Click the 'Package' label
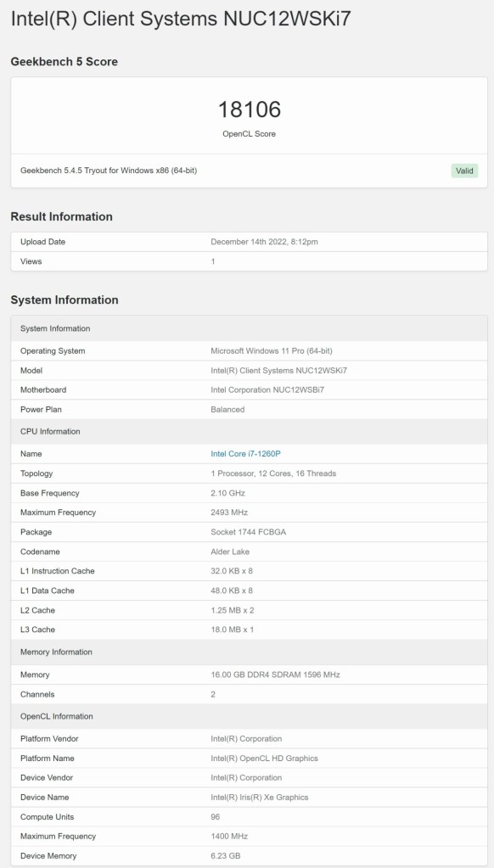This screenshot has height=868, width=494. (x=36, y=532)
